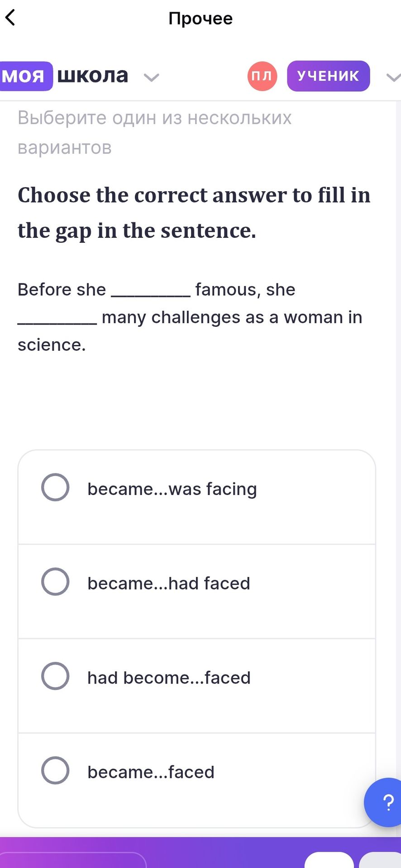
Task: Expand the chevron next to школа
Action: 151,77
